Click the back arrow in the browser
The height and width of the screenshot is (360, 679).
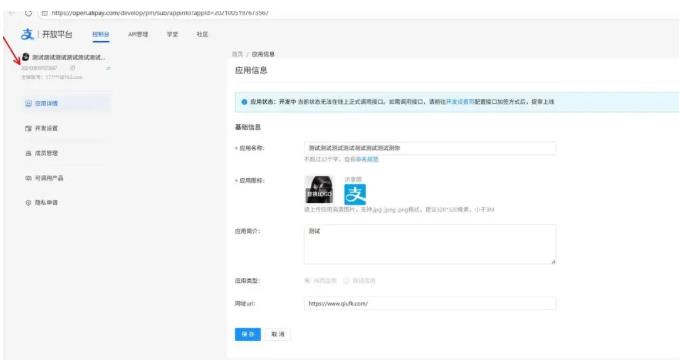11,13
